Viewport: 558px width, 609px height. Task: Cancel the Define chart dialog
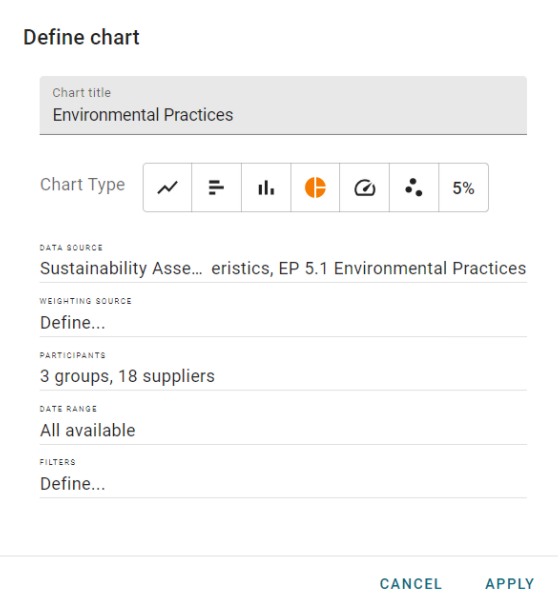pos(411,584)
